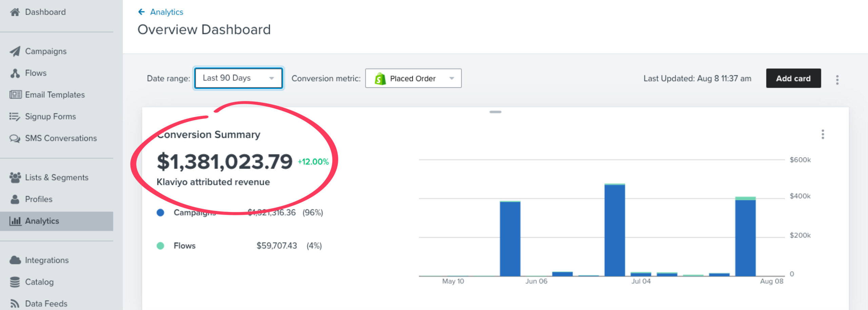
Task: Click the $600k axis label
Action: [800, 160]
